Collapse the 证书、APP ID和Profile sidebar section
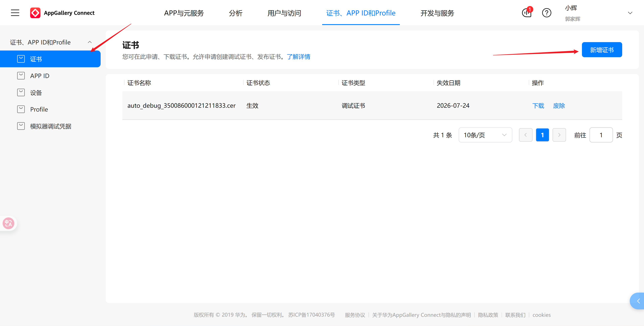644x326 pixels. click(x=90, y=42)
